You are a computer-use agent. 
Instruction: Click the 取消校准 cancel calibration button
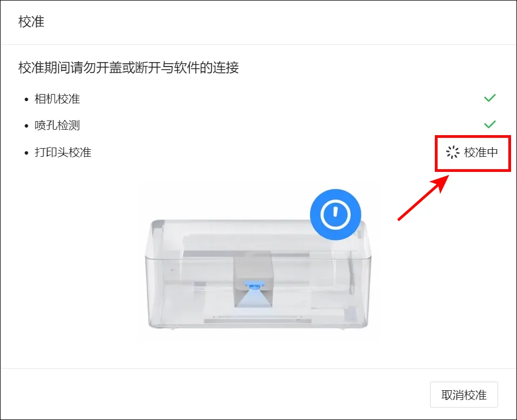[464, 395]
